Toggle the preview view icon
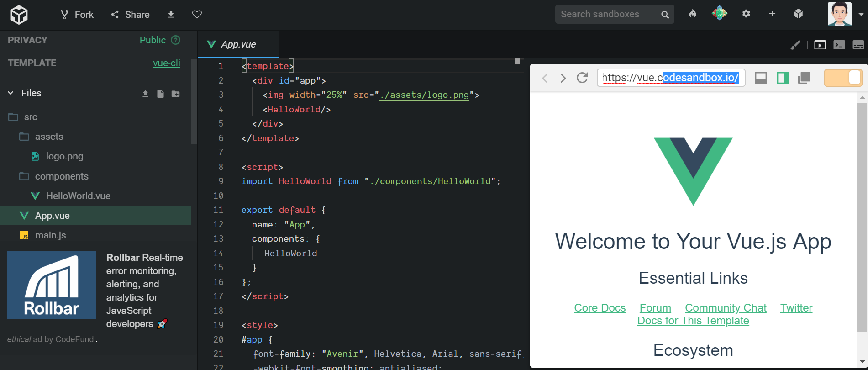This screenshot has height=370, width=868. click(820, 45)
